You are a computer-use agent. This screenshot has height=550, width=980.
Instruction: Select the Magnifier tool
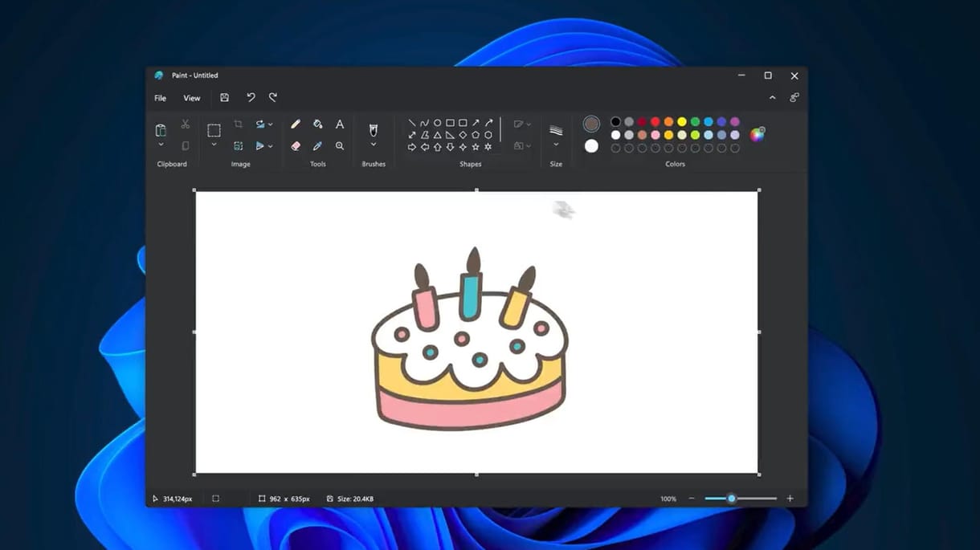[340, 146]
